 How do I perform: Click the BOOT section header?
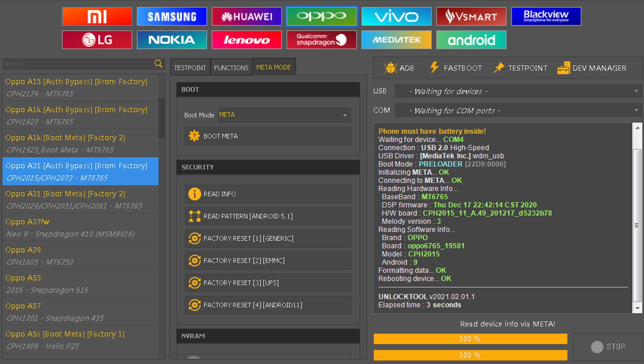click(268, 89)
